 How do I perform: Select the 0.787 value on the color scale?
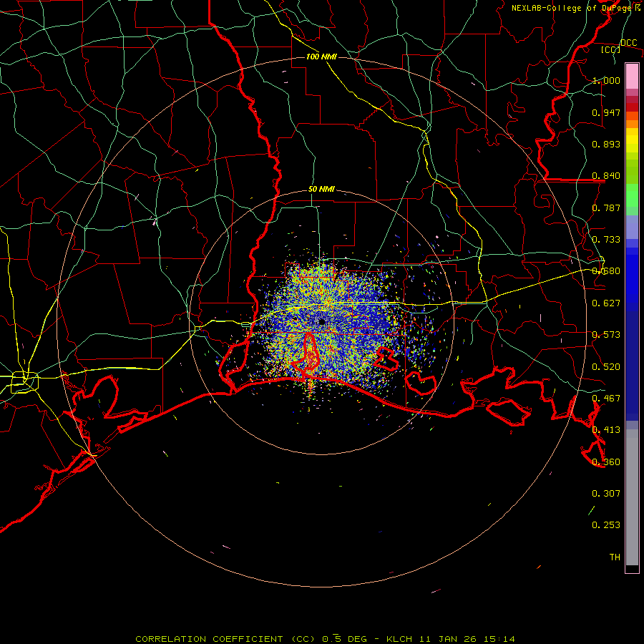tap(606, 208)
